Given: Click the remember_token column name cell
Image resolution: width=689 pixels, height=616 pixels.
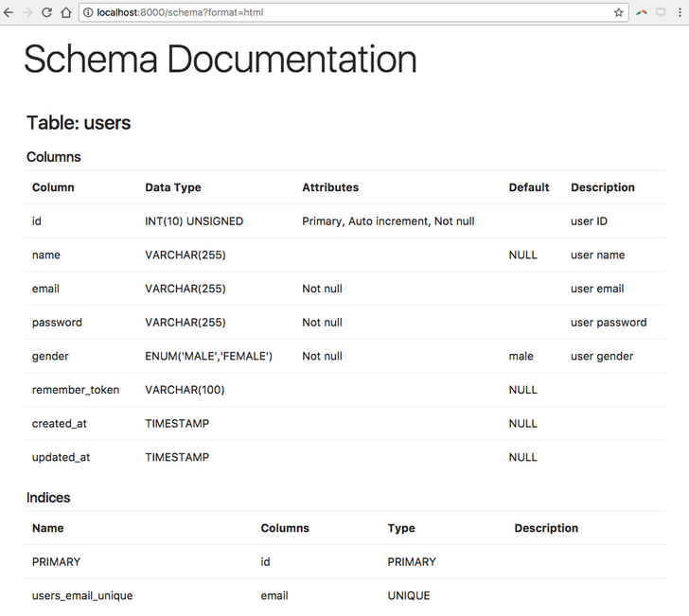Looking at the screenshot, I should pyautogui.click(x=76, y=390).
